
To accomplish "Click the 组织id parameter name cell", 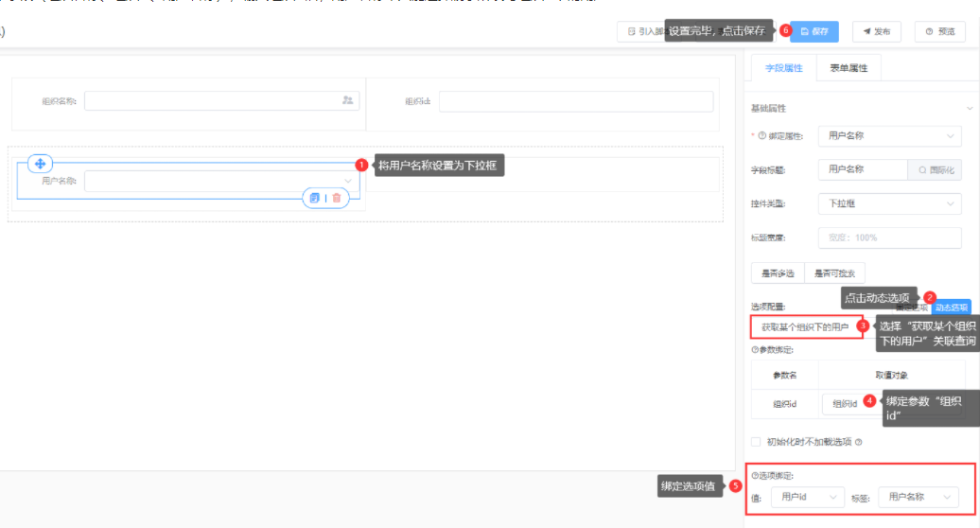I will click(x=784, y=404).
